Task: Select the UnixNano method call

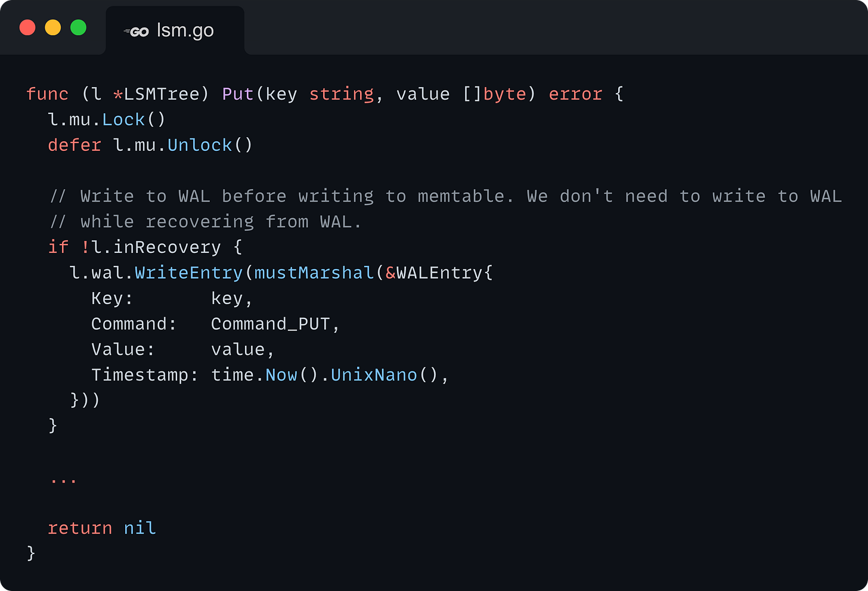Action: pyautogui.click(x=373, y=375)
